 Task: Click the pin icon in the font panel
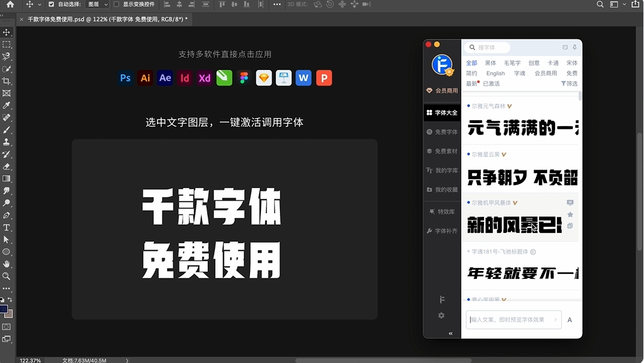[575, 48]
